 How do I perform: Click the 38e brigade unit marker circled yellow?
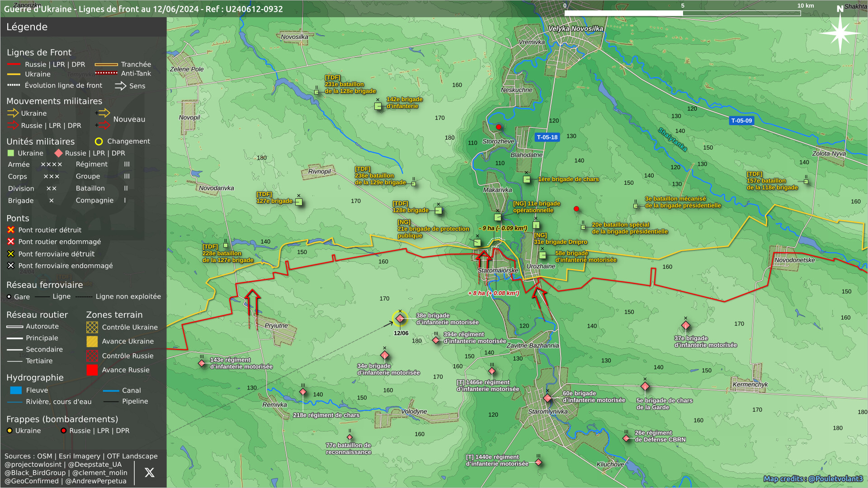point(400,319)
